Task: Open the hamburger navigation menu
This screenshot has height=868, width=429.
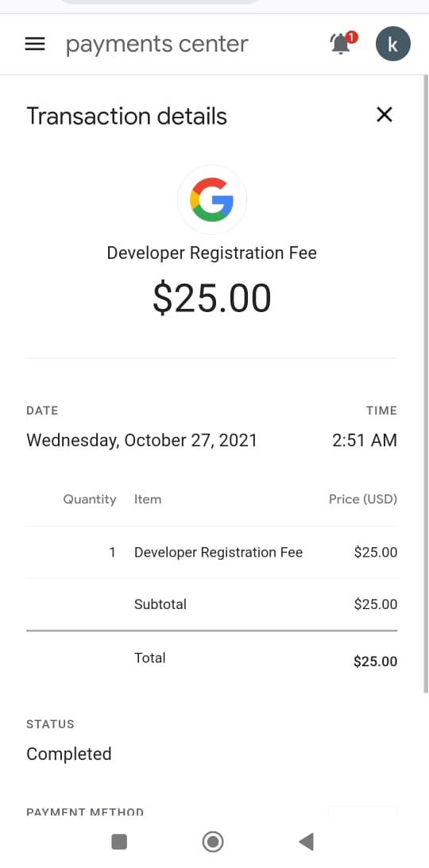Action: pyautogui.click(x=35, y=44)
